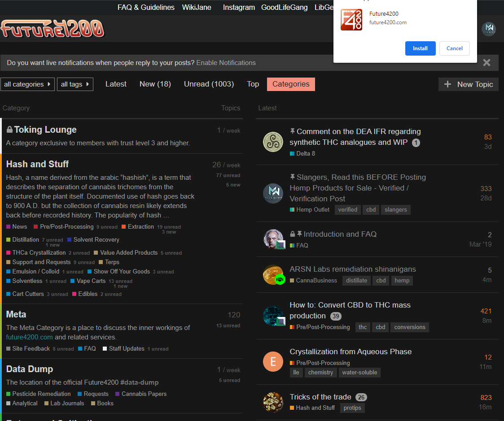The height and width of the screenshot is (421, 504).
Task: Open the Data Dump category
Action: tap(30, 369)
